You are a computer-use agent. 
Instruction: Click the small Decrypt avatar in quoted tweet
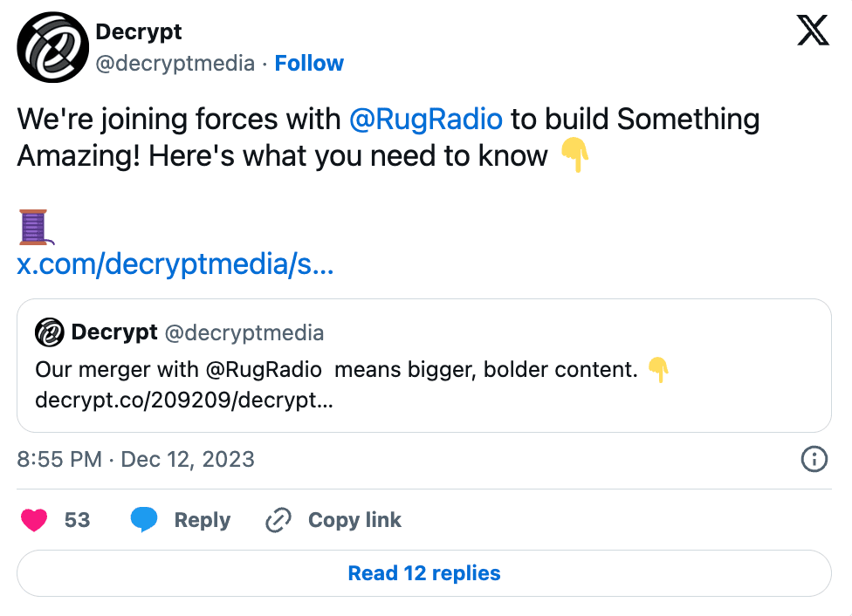tap(50, 332)
